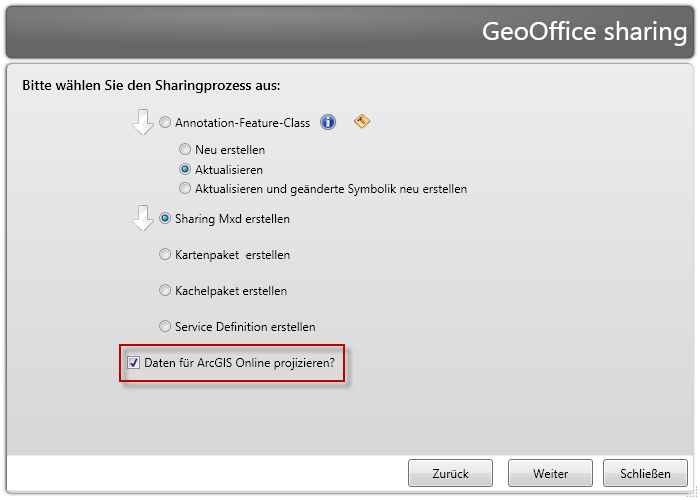The image size is (700, 500).
Task: Click the 'Kachelpaket erstellen' label text
Action: (231, 291)
